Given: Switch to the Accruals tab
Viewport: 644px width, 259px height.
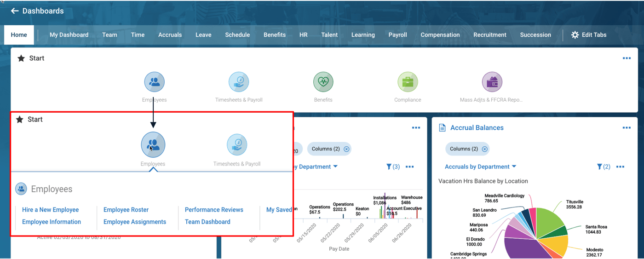Looking at the screenshot, I should [170, 35].
